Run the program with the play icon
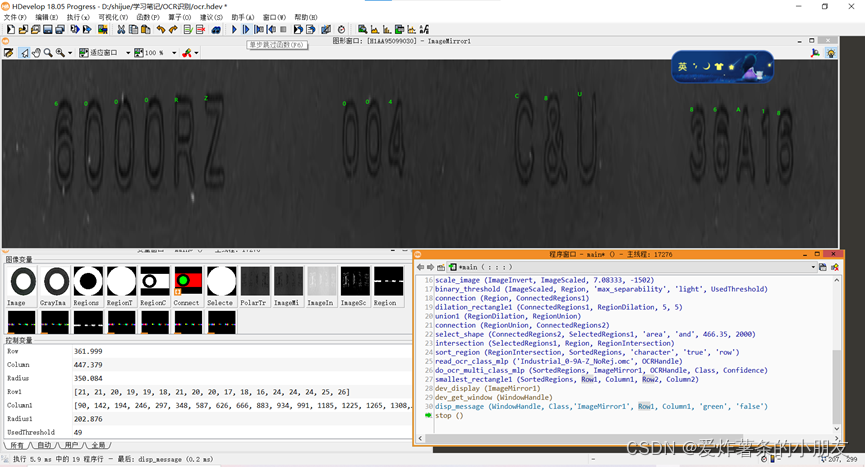 pyautogui.click(x=234, y=29)
